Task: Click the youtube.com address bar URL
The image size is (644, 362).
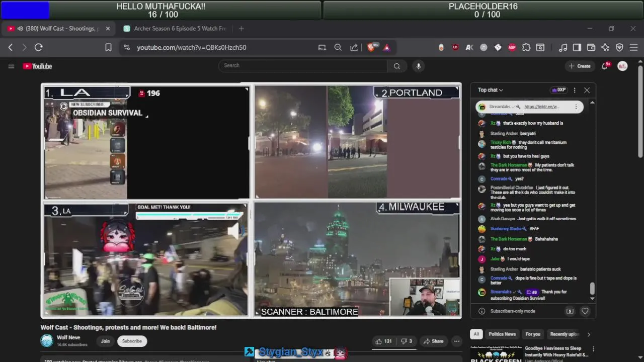Action: pyautogui.click(x=191, y=47)
